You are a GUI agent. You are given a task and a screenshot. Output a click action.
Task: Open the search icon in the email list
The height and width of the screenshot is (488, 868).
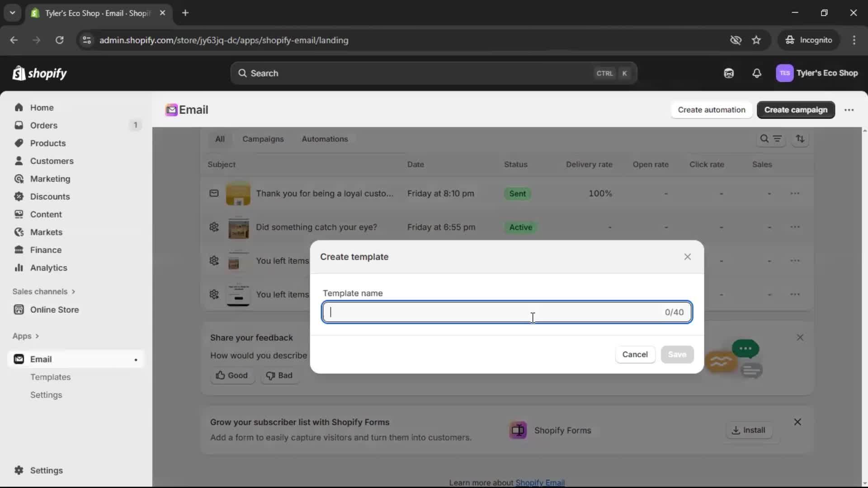click(x=764, y=139)
